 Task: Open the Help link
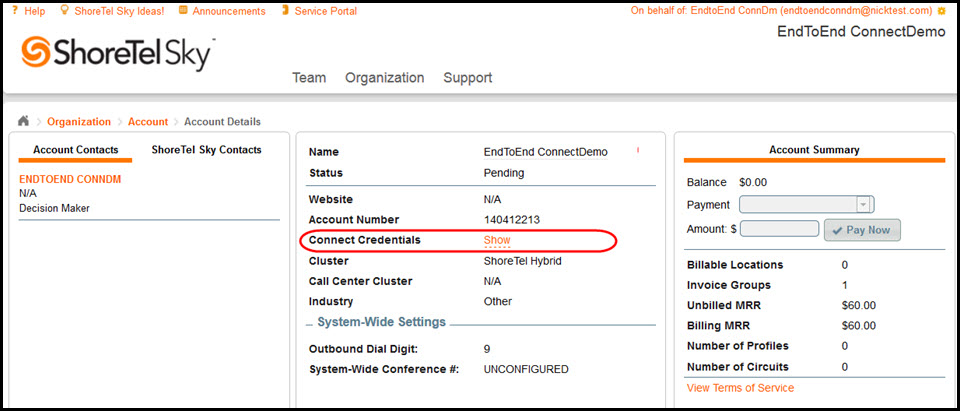(x=35, y=11)
